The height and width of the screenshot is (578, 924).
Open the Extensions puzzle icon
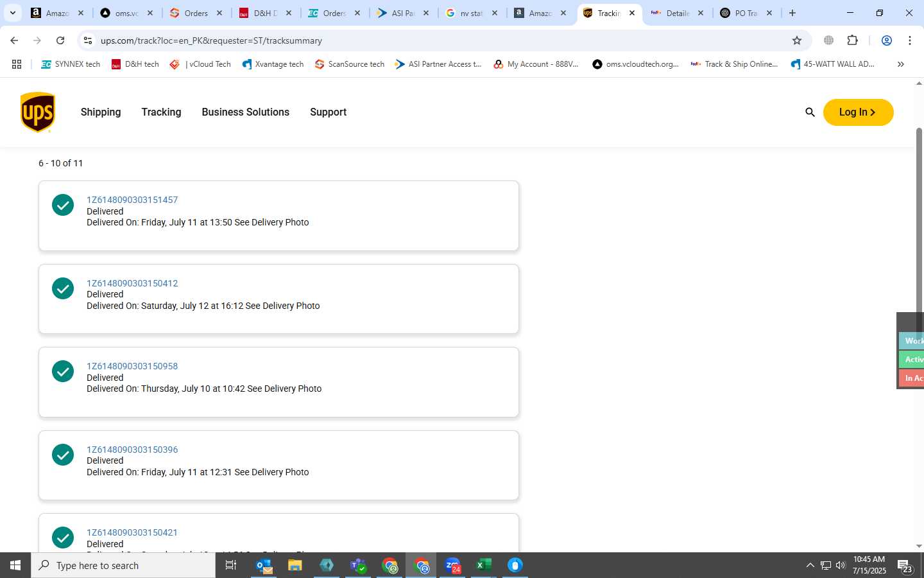(852, 40)
